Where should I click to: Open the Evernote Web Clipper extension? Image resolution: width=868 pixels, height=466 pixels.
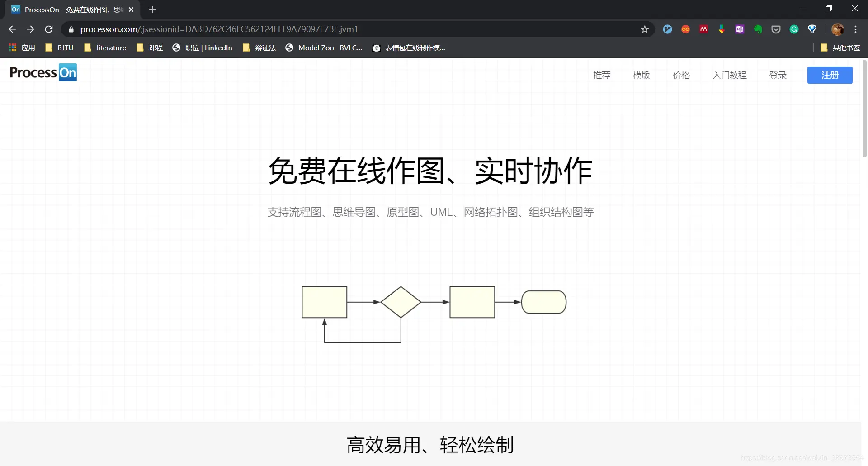tap(758, 29)
